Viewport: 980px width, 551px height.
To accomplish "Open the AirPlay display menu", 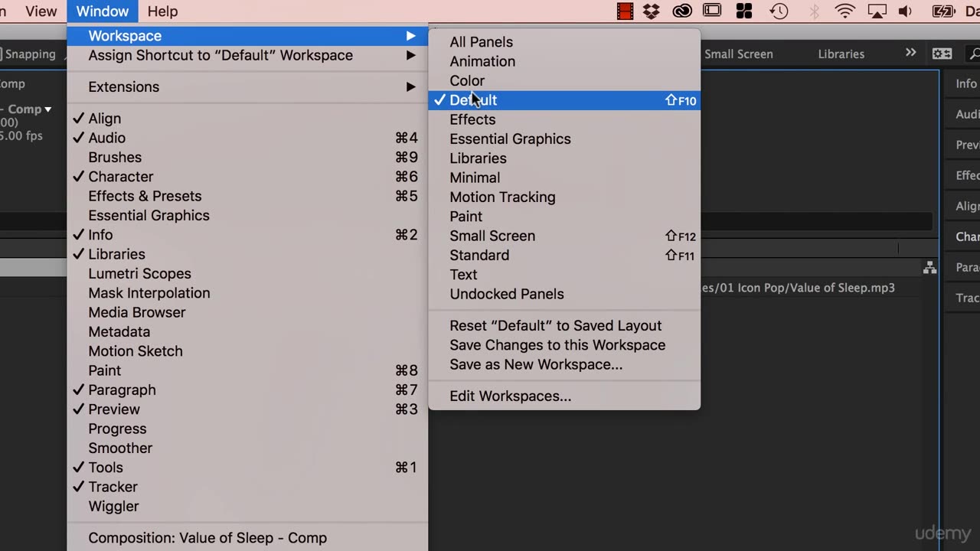I will 877,11.
